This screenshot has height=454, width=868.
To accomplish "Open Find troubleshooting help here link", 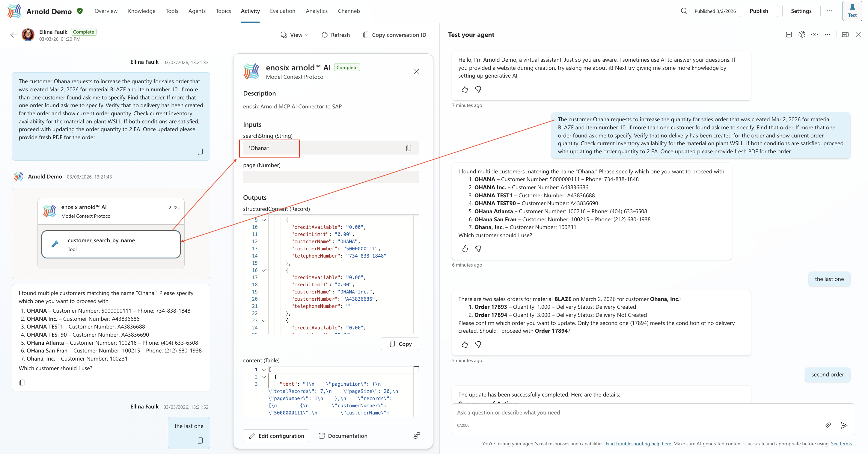I will 638,444.
